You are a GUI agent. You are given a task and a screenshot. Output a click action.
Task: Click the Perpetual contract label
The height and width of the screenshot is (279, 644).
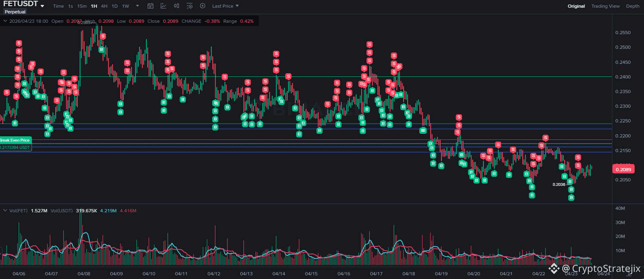coord(15,12)
